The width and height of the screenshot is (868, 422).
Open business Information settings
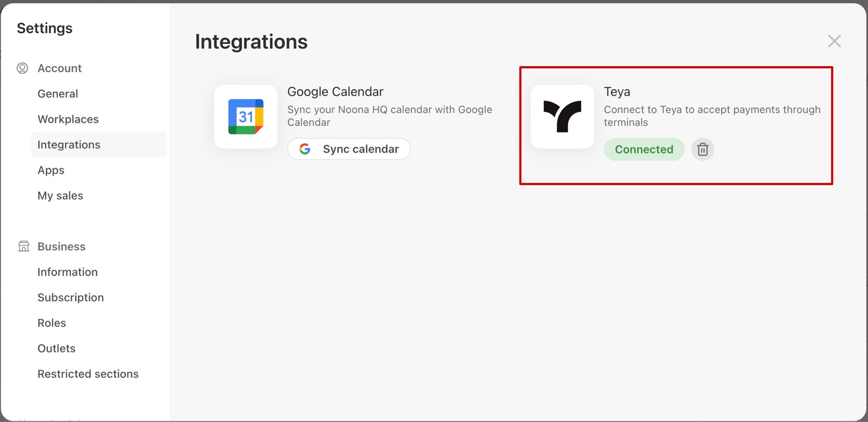[x=68, y=272]
